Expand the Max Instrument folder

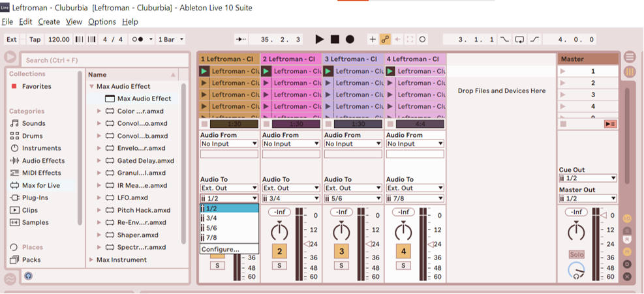[x=91, y=259]
